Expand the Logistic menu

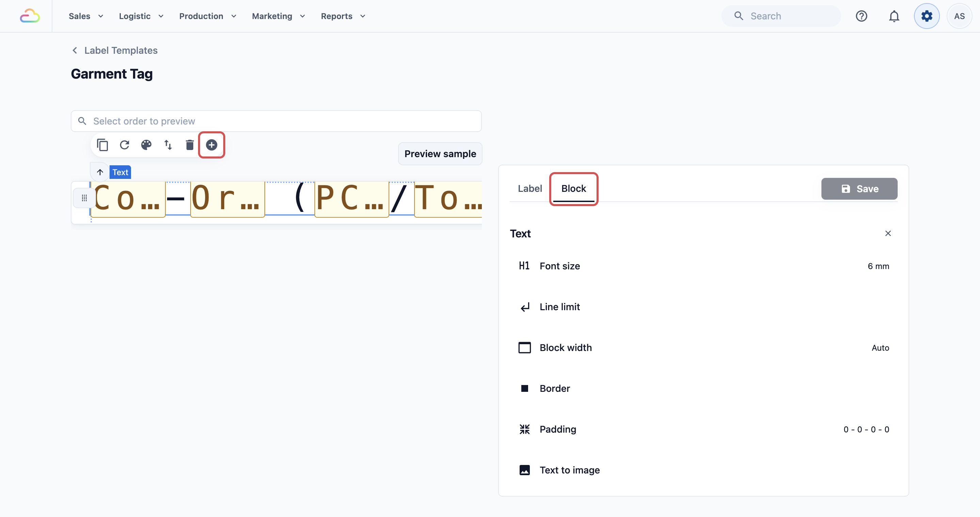[141, 16]
